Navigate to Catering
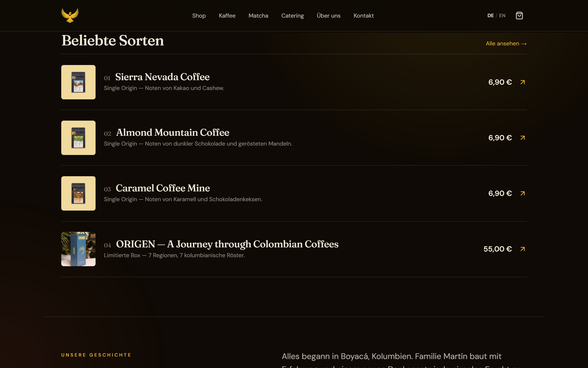This screenshot has width=588, height=368. (x=293, y=16)
